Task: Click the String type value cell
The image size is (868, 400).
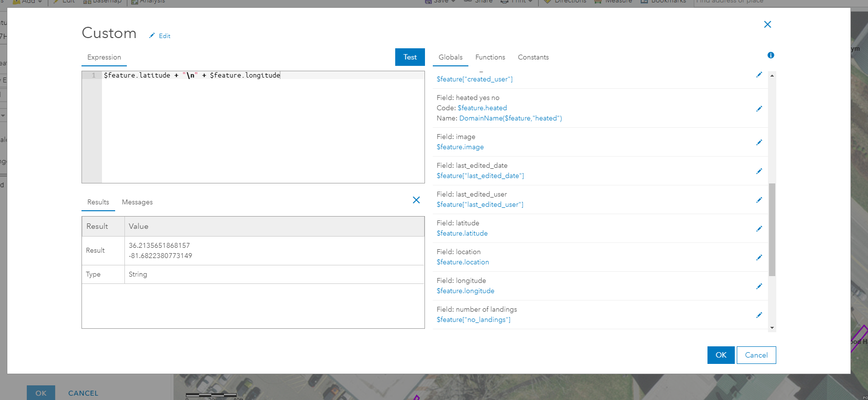Action: [274, 274]
